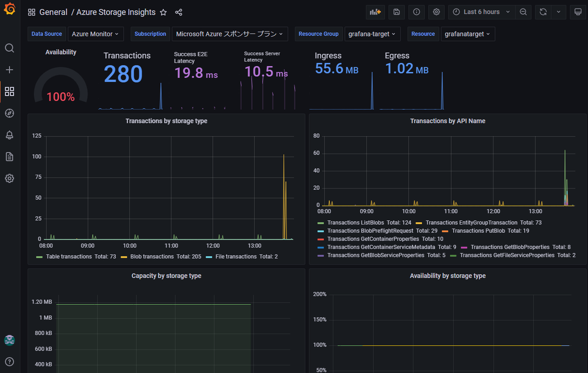The height and width of the screenshot is (373, 588).
Task: Open the Grafana home logo
Action: (9, 9)
